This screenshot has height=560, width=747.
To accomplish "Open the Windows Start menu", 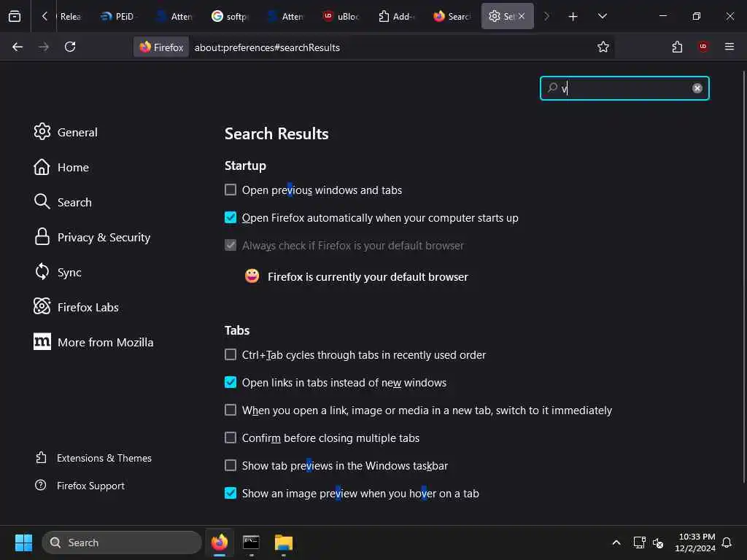I will [23, 542].
